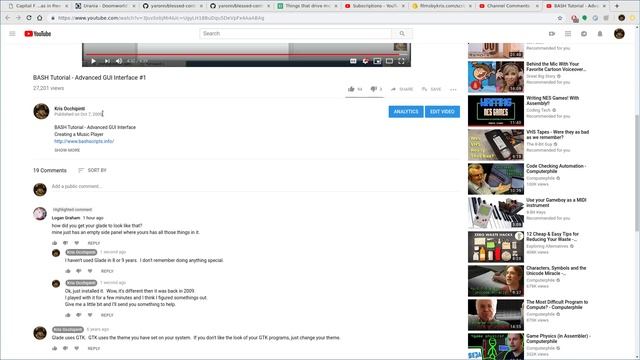Reply to Logan Graham's comment
The image size is (640, 360).
click(94, 243)
